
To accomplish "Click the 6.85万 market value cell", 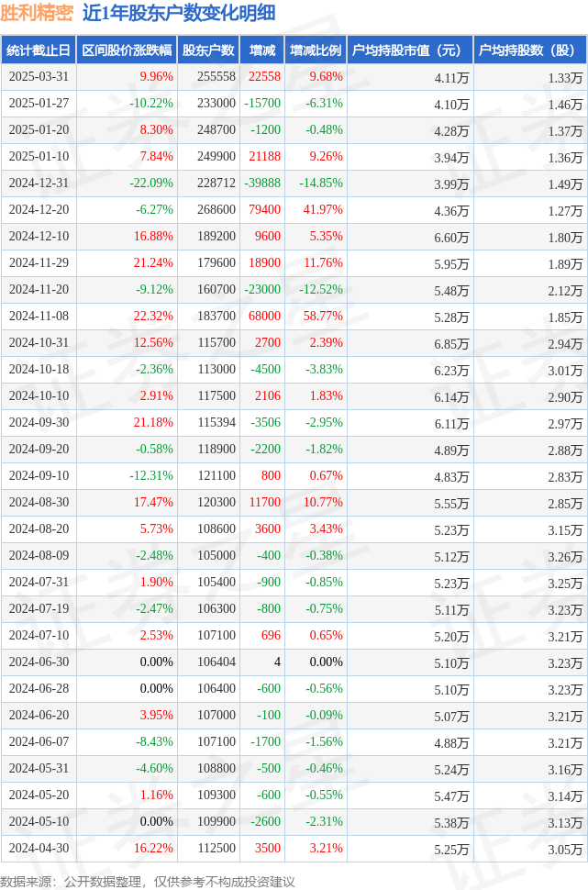I will pyautogui.click(x=452, y=344).
